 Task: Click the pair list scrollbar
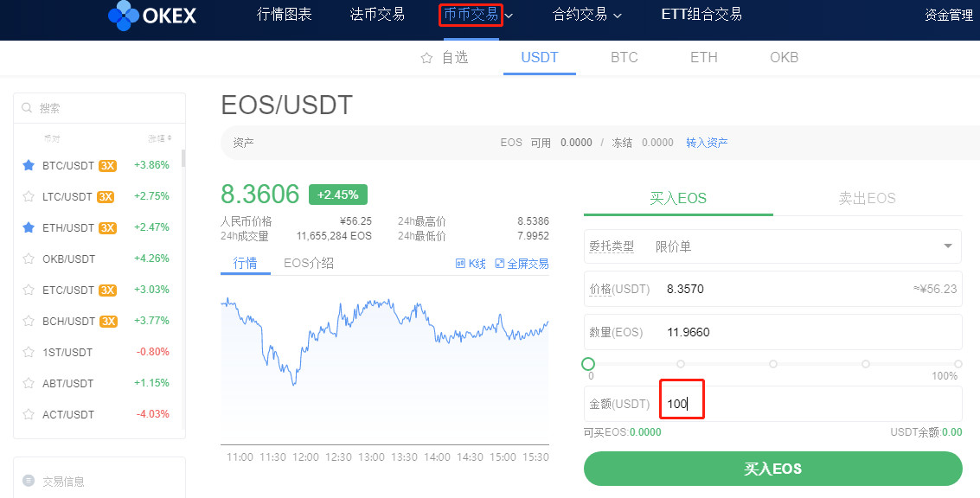pyautogui.click(x=183, y=159)
